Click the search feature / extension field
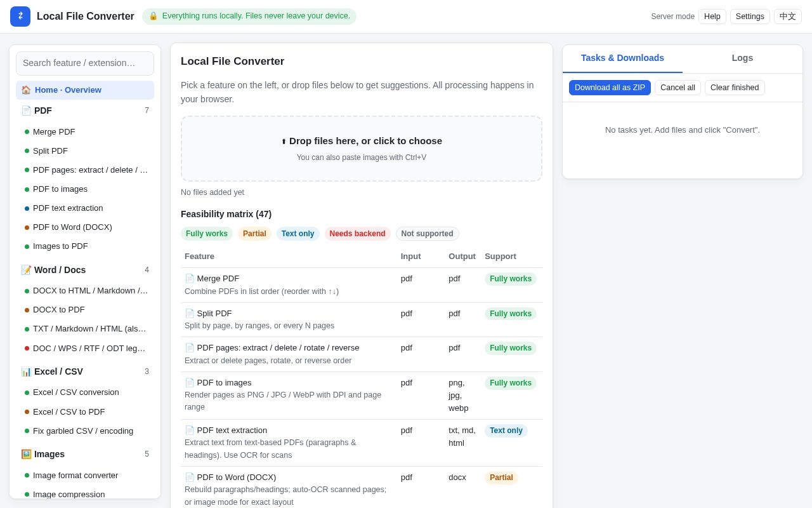This screenshot has height=508, width=812. [85, 63]
